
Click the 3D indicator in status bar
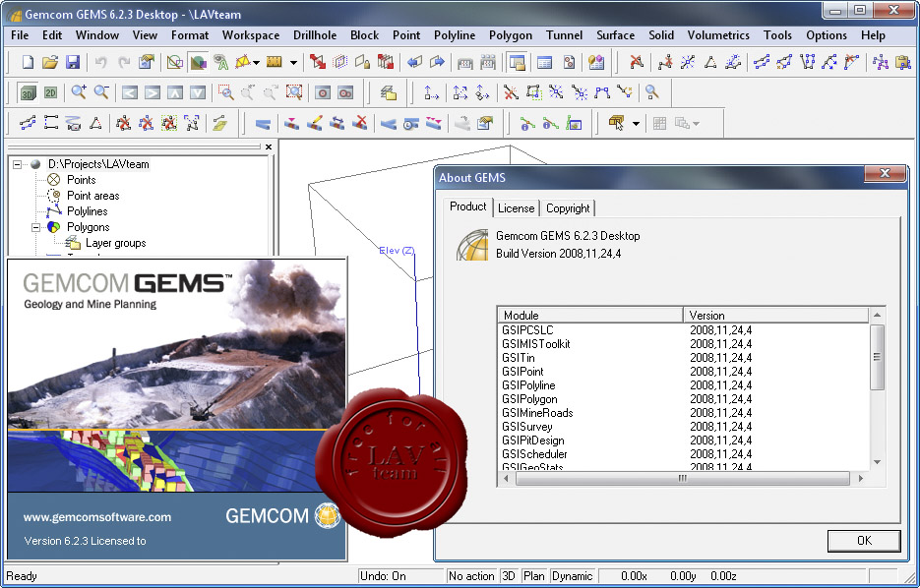509,575
